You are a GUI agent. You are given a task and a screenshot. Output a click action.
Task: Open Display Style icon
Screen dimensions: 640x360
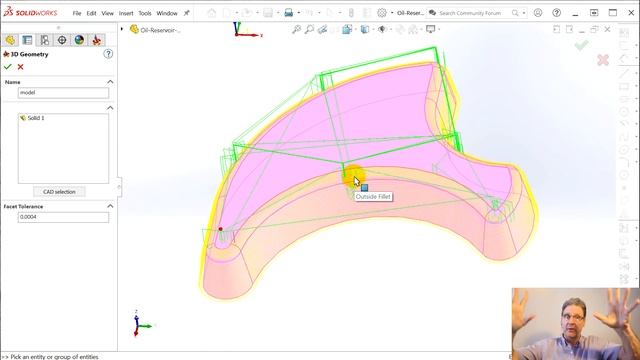click(x=364, y=29)
